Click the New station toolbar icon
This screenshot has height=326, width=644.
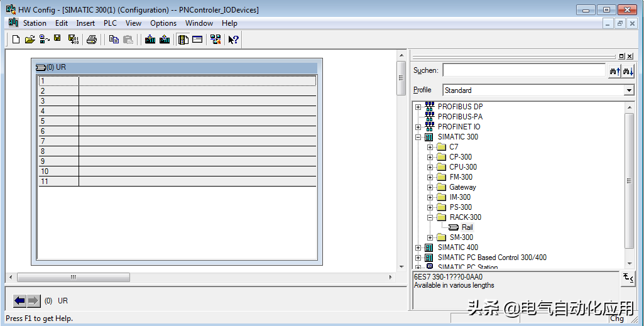(16, 40)
